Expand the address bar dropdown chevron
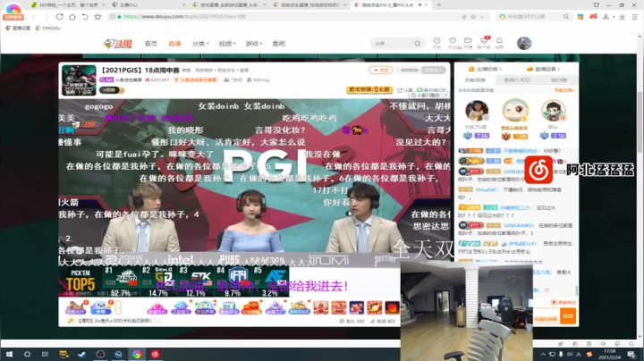 [482, 17]
